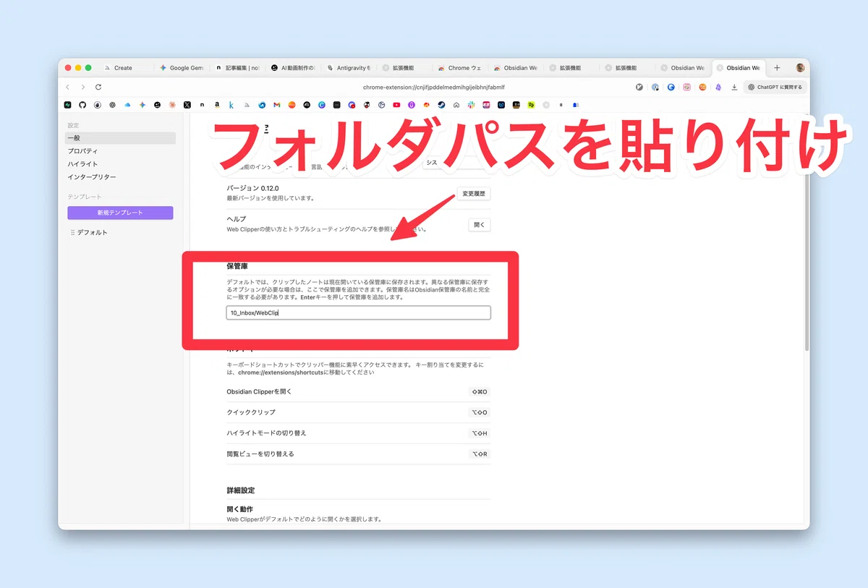The image size is (868, 588).
Task: Open the note 'n' bookmark icon
Action: pyautogui.click(x=202, y=105)
